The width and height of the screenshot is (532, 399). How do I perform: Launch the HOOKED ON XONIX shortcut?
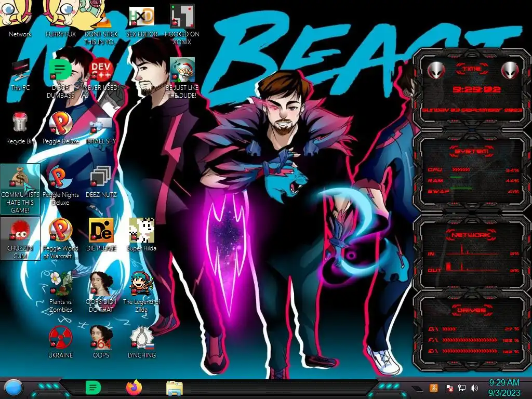(182, 24)
